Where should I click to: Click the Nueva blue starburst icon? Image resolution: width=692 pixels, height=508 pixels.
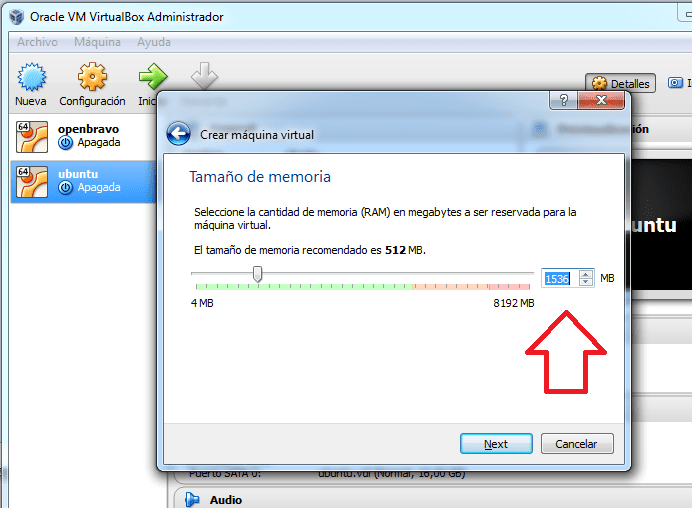pos(31,77)
